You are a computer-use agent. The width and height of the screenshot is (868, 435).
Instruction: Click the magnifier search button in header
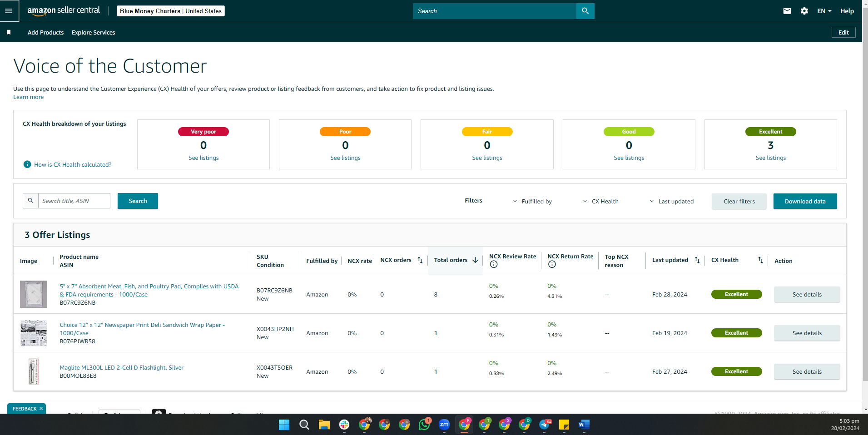coord(585,11)
